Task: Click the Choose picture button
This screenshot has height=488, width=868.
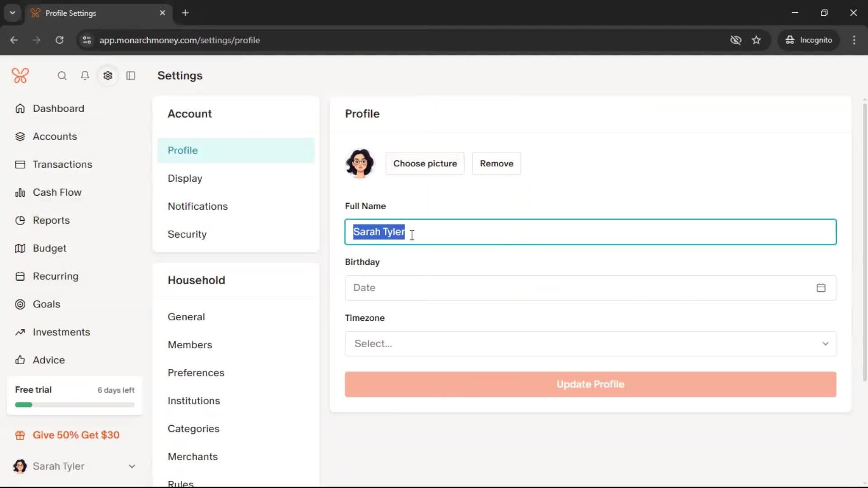Action: click(425, 164)
